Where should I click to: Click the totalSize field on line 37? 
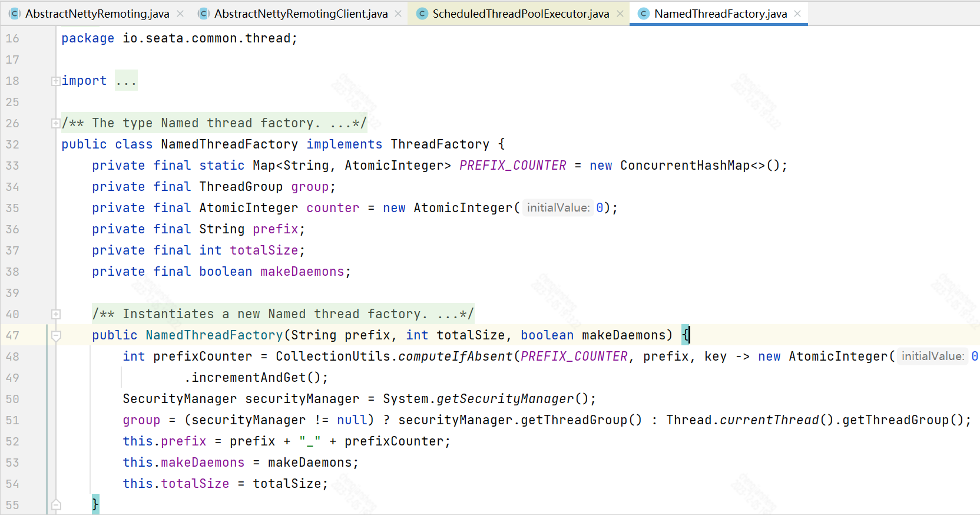click(264, 250)
